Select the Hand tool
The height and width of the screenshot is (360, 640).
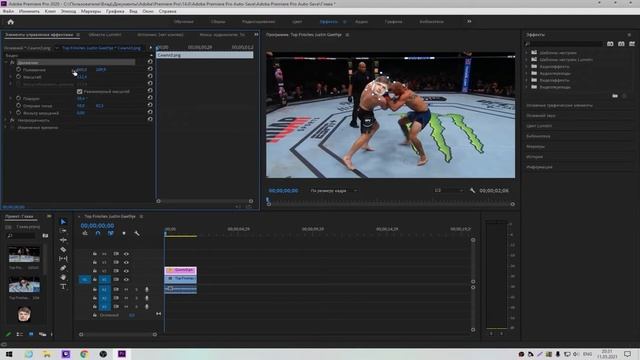[x=63, y=278]
